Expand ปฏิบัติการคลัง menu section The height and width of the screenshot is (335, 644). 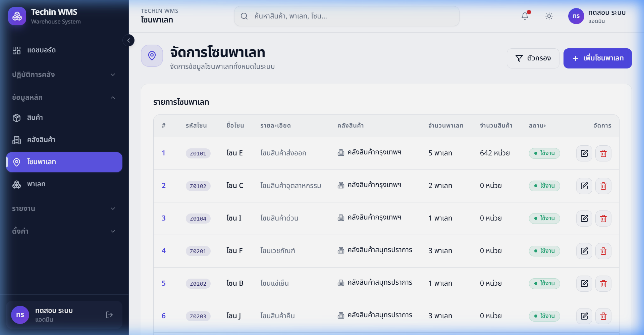pyautogui.click(x=64, y=75)
